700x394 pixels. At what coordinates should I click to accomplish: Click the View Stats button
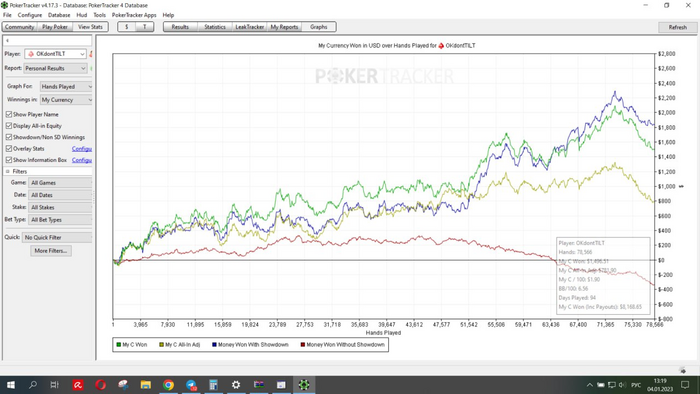tap(91, 27)
